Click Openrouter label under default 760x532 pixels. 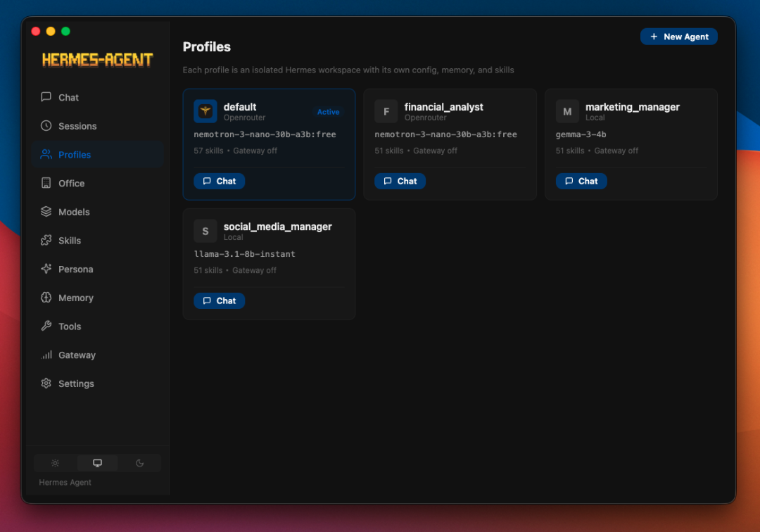244,118
